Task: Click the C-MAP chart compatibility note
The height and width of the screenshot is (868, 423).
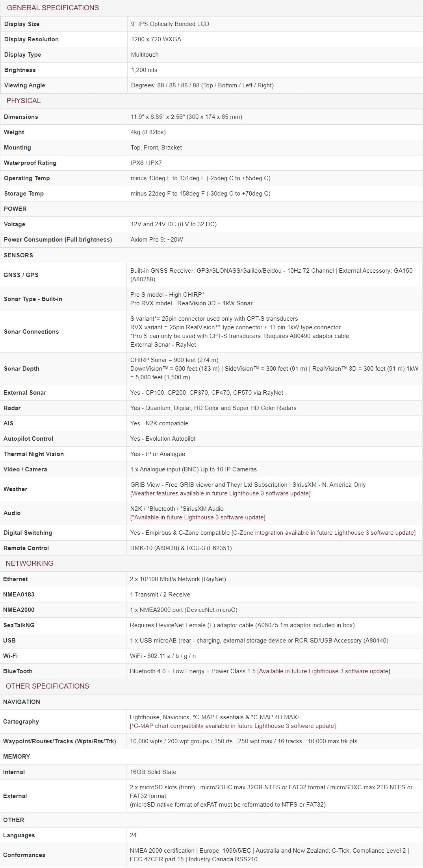Action: tap(233, 726)
